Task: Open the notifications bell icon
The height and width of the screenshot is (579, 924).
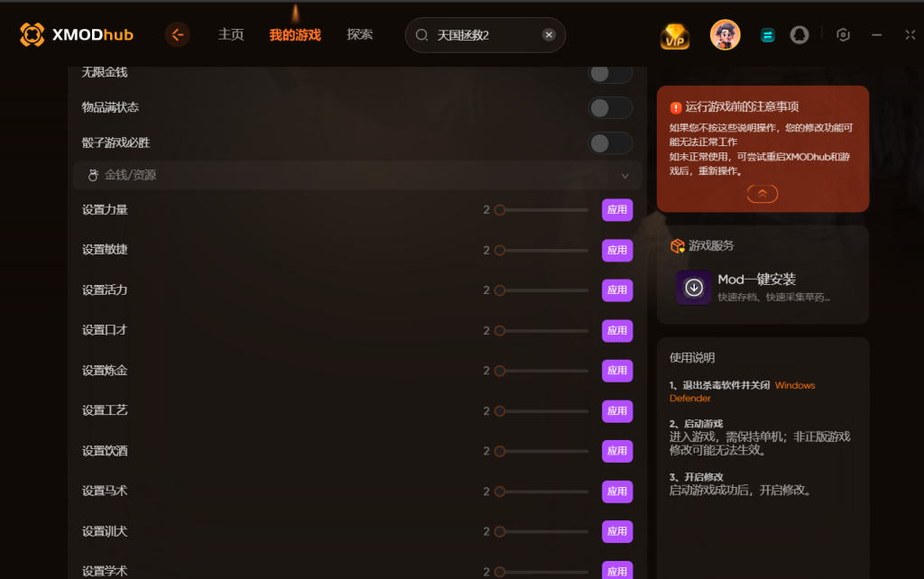Action: (x=799, y=35)
